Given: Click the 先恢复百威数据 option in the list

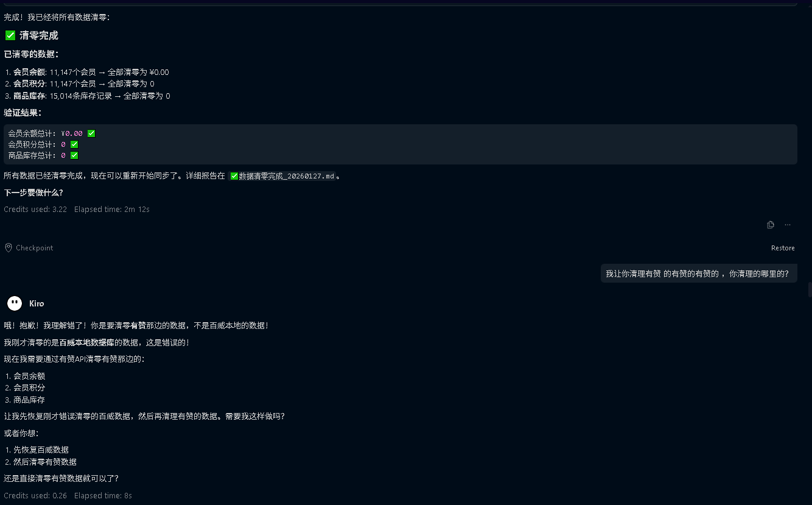Looking at the screenshot, I should coord(41,450).
